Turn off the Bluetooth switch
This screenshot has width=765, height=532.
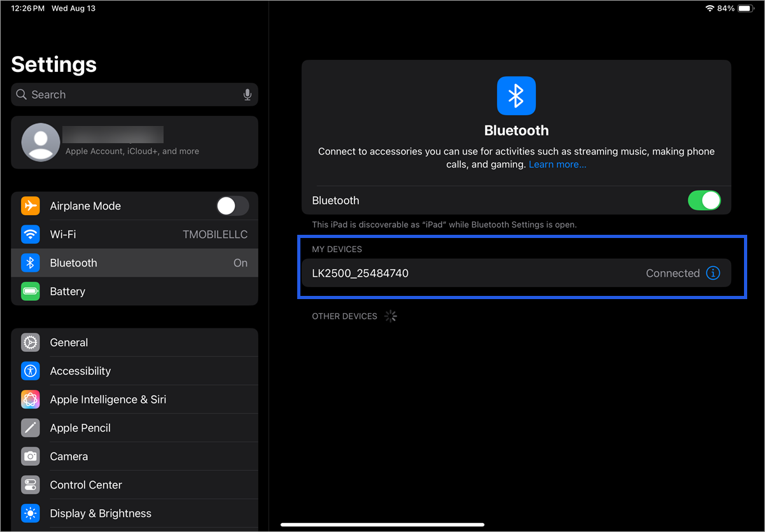[704, 200]
